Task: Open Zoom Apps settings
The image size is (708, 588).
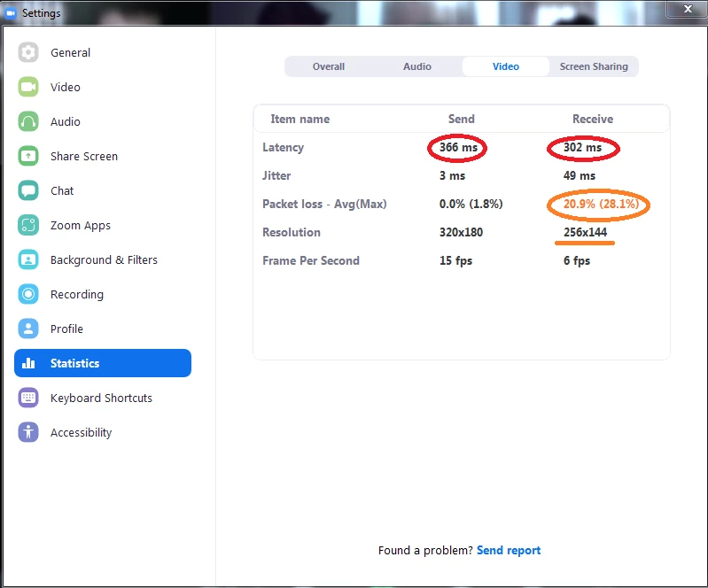Action: tap(81, 226)
